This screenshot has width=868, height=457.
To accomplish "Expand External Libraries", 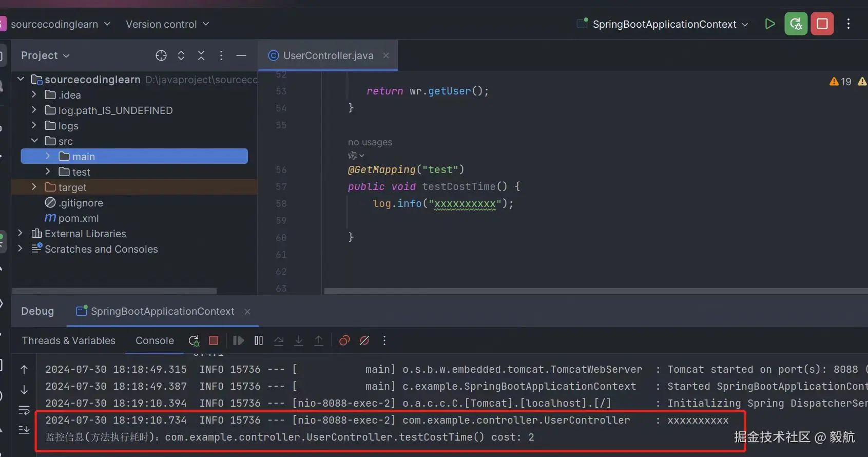I will point(20,233).
